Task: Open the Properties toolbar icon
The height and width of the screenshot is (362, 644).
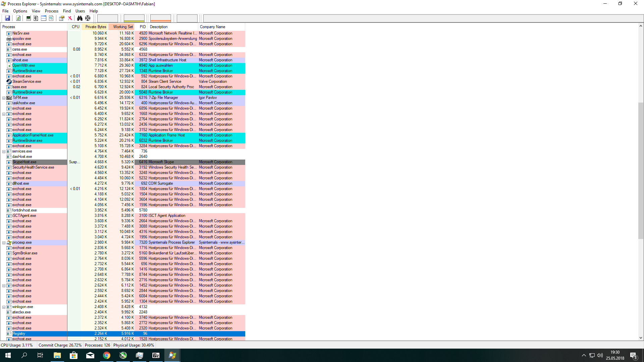Action: pos(61,18)
